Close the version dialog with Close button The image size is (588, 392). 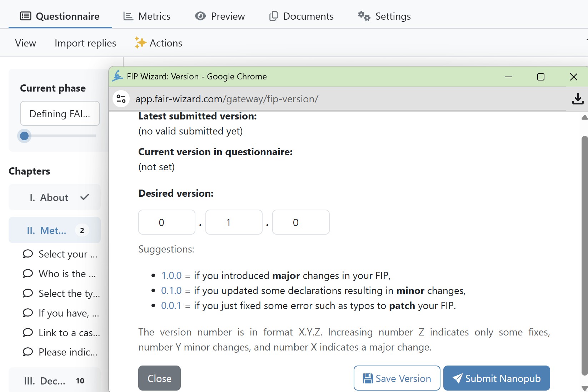(159, 378)
